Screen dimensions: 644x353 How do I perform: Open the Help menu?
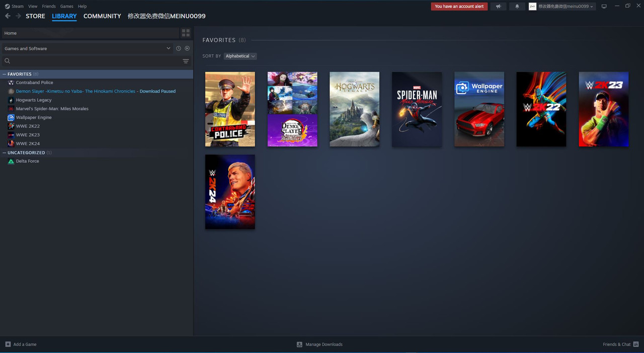pyautogui.click(x=83, y=7)
